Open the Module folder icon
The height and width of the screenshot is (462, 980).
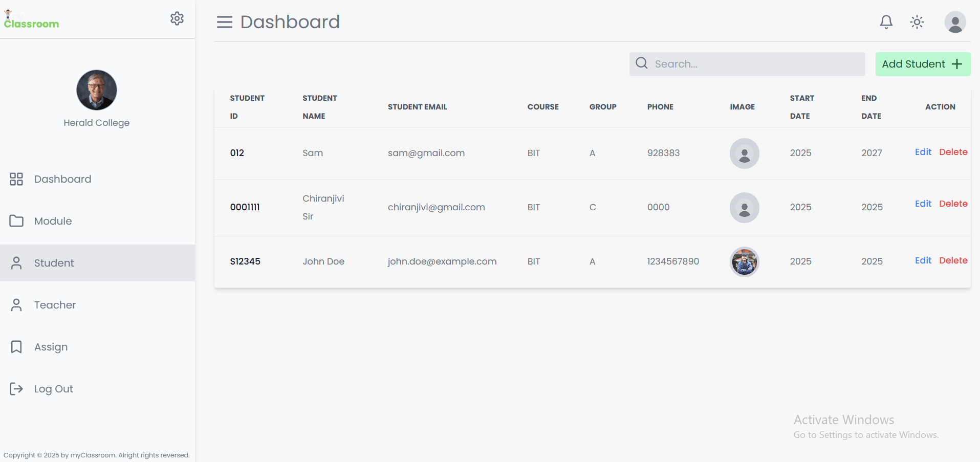16,221
